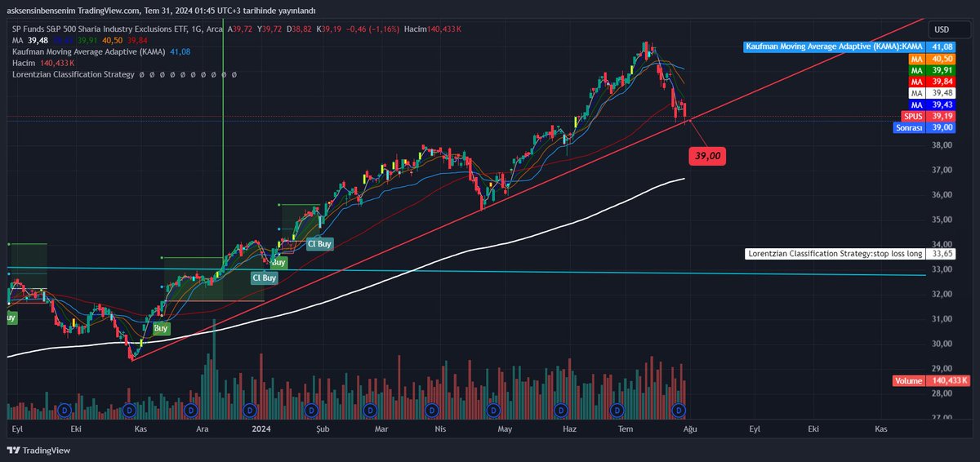This screenshot has width=980, height=462.
Task: Click dividend marker nearest Ağu label
Action: (x=678, y=409)
